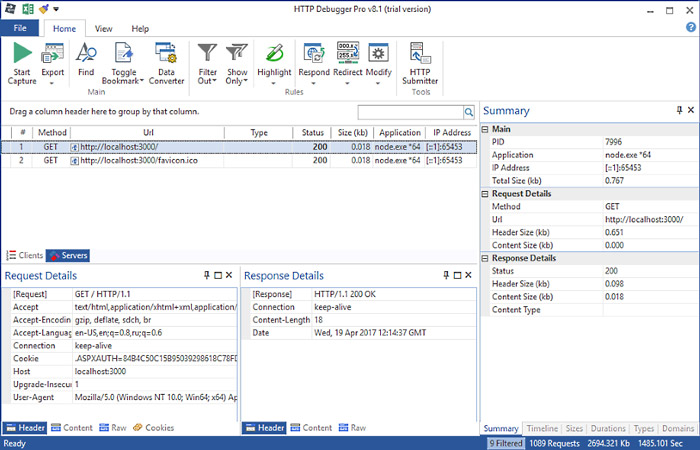700x450 pixels.
Task: Collapse the Request Details section in Summary
Action: tap(485, 194)
